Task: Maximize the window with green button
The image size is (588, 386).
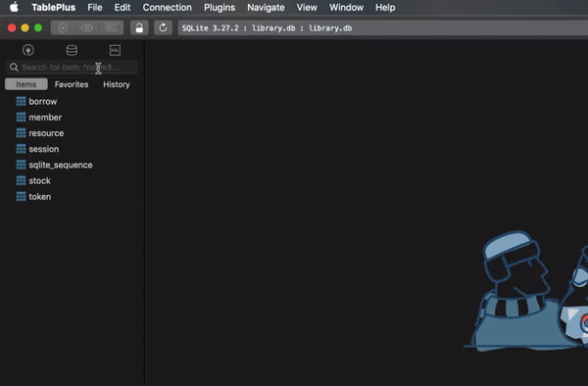Action: [x=38, y=27]
